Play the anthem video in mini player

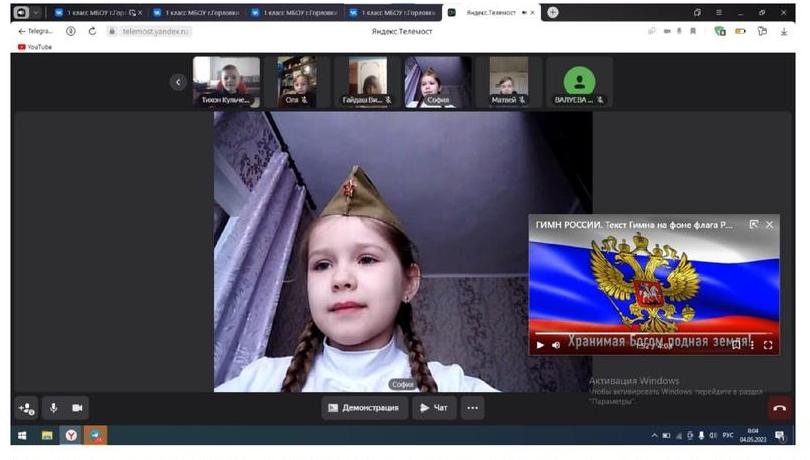(x=540, y=345)
